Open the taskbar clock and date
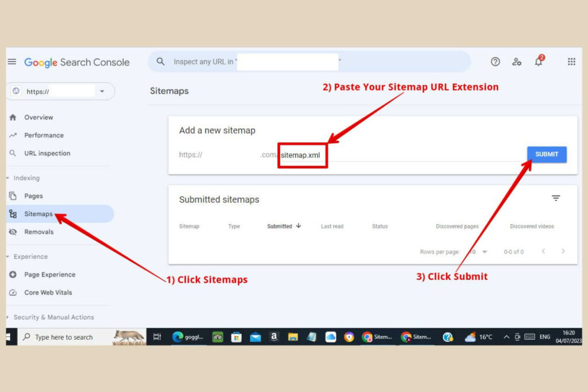Viewport: 588px width, 392px height. (x=569, y=337)
